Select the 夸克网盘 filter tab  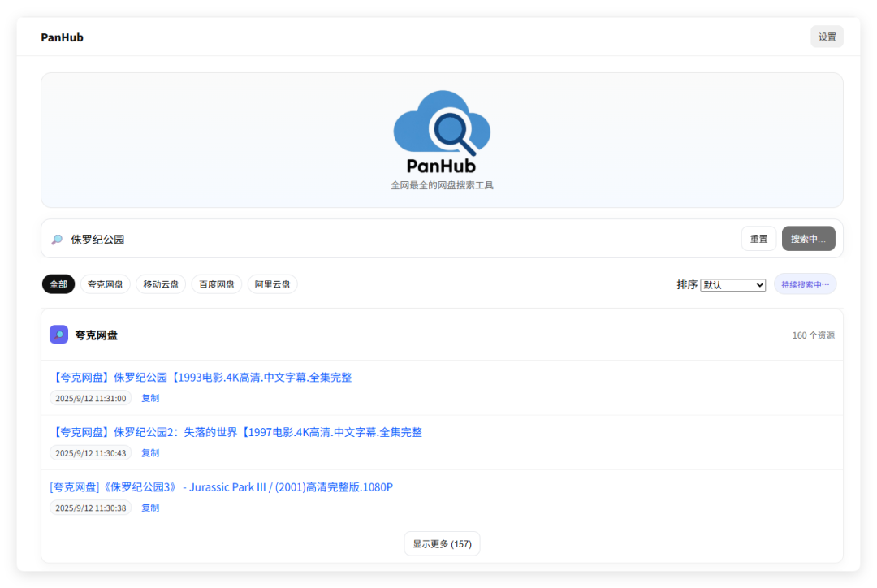(x=105, y=284)
